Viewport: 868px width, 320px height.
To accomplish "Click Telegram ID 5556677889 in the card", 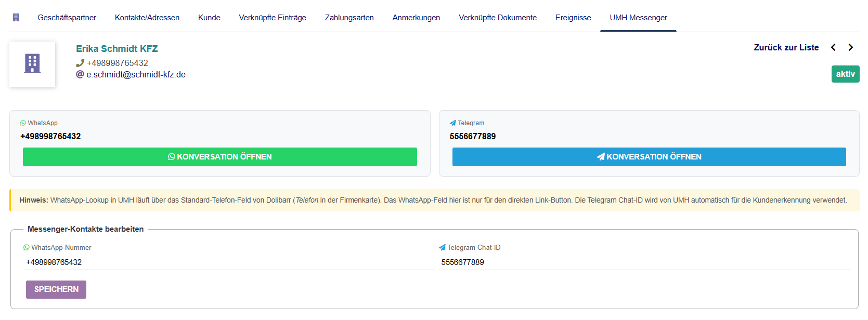I will 473,136.
